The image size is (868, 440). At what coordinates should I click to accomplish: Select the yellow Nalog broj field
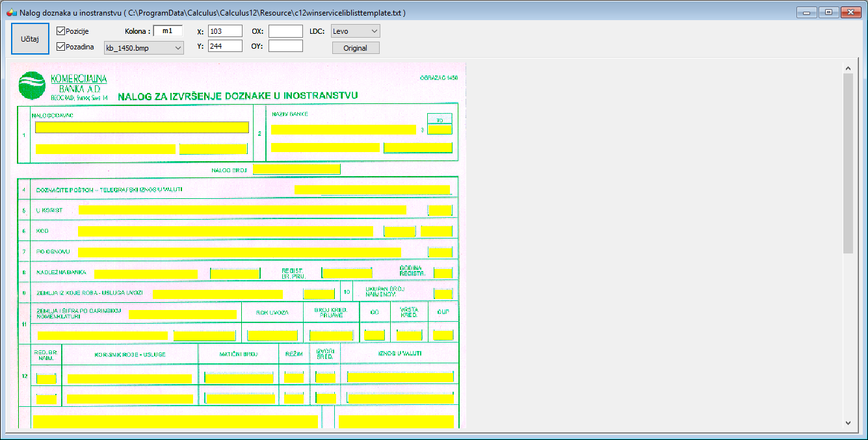click(x=296, y=170)
